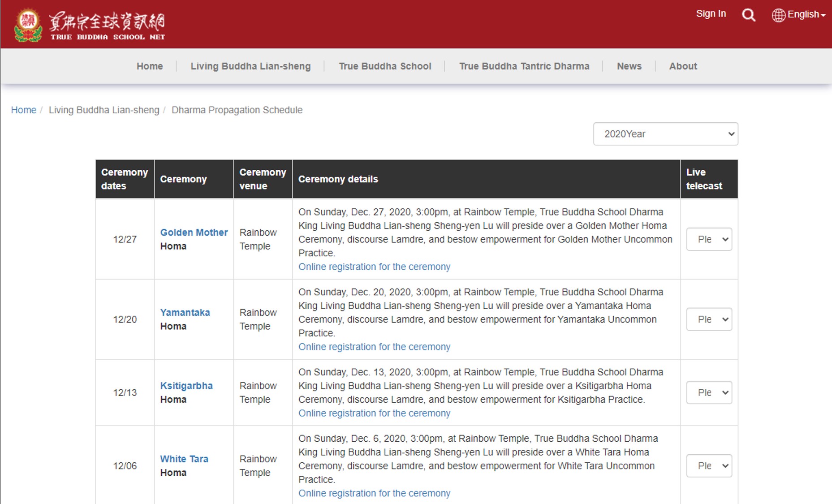Screen dimensions: 832x504
Task: Open the Golden Mother ceremony link
Action: 194,233
